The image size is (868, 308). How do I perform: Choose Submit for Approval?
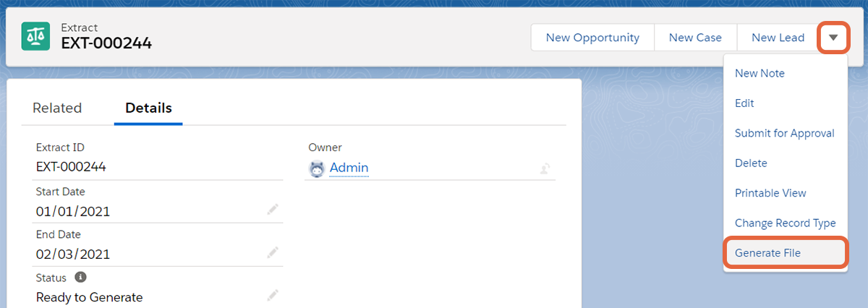(x=784, y=133)
